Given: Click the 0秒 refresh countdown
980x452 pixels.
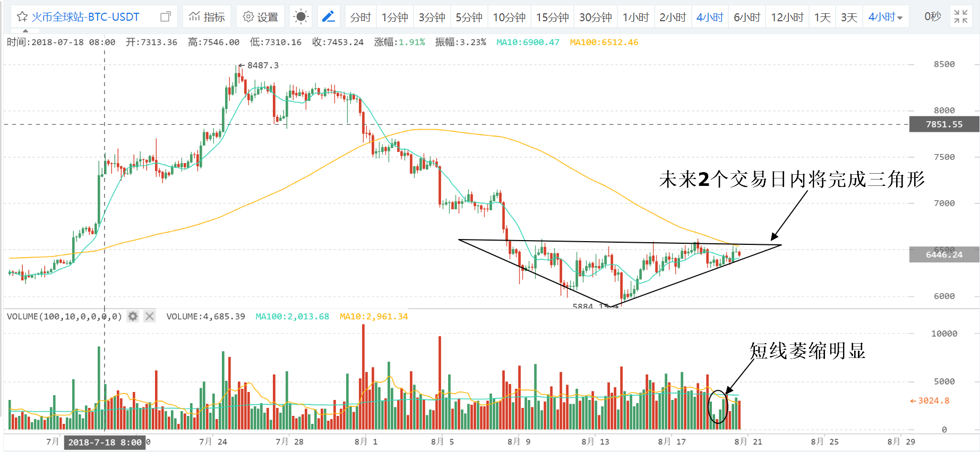Looking at the screenshot, I should [x=933, y=17].
